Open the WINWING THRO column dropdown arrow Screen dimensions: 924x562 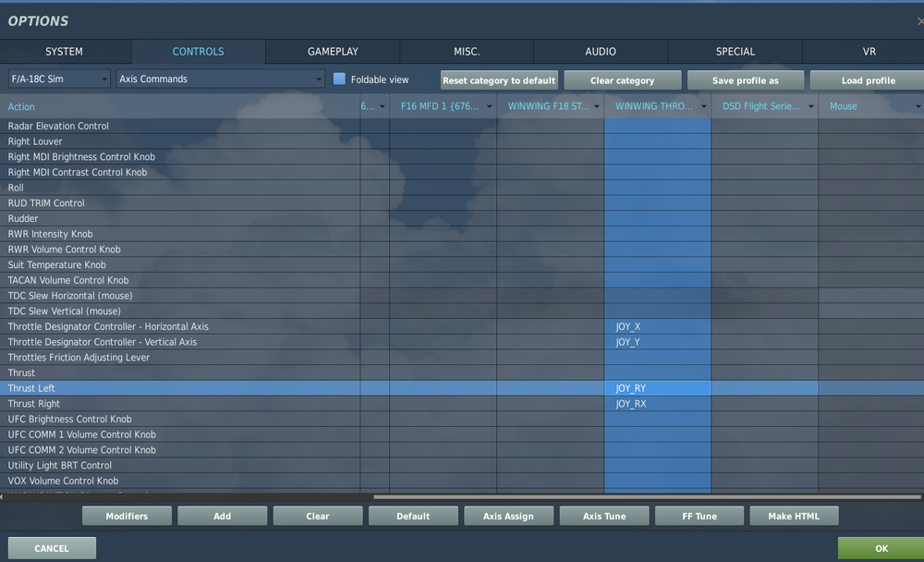point(703,106)
